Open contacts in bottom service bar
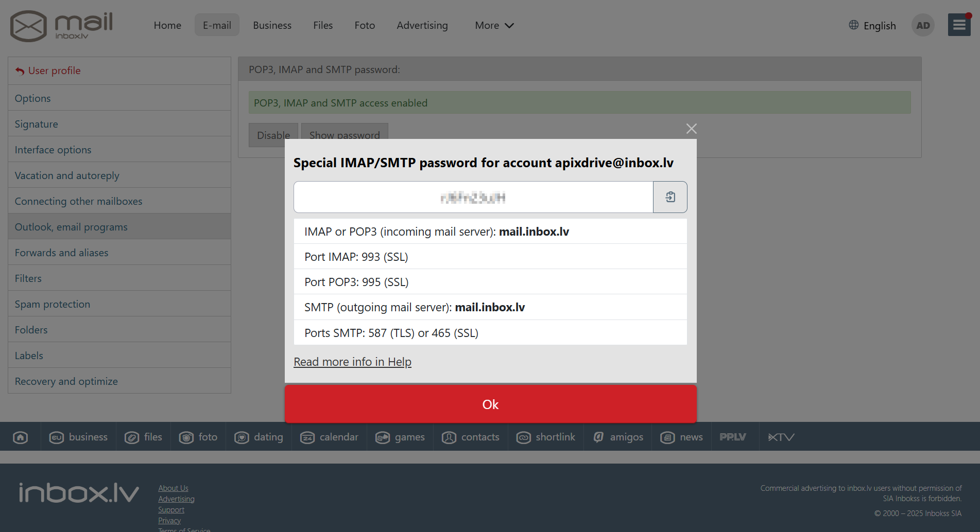 [471, 437]
